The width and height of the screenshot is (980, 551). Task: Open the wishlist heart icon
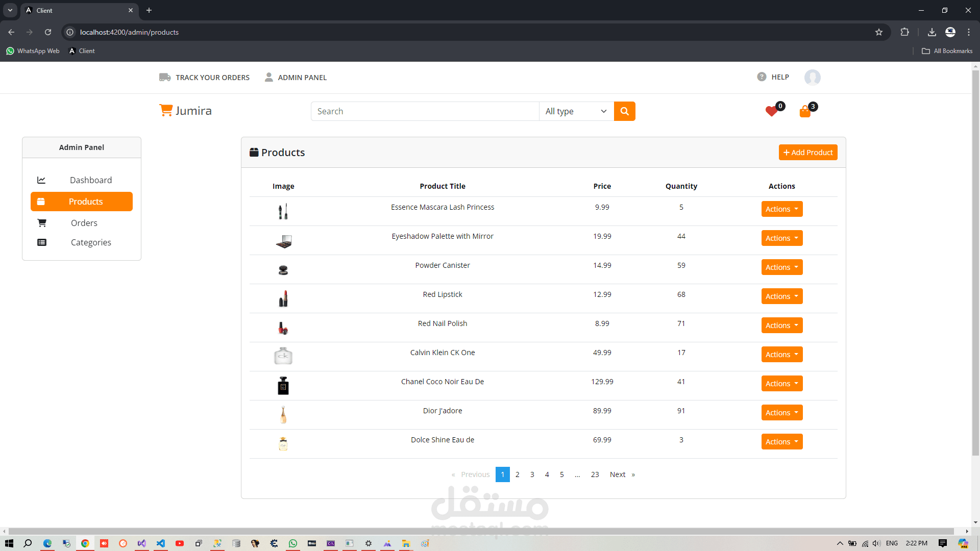771,111
